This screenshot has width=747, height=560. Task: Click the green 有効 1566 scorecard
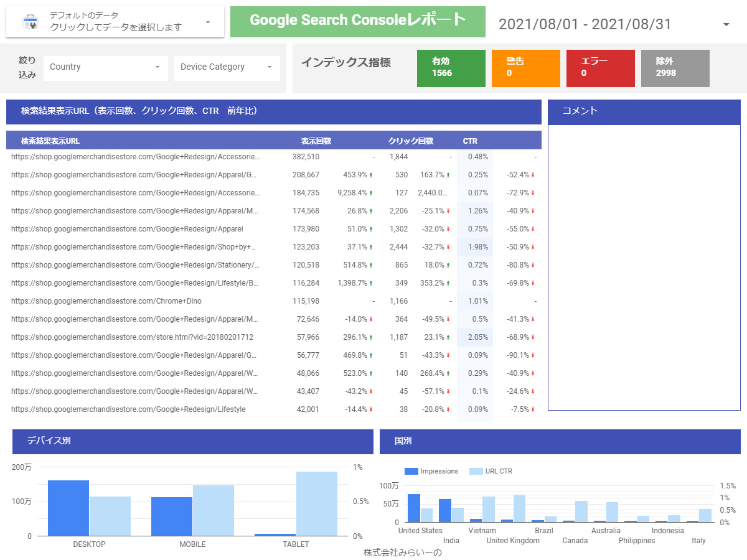[451, 68]
